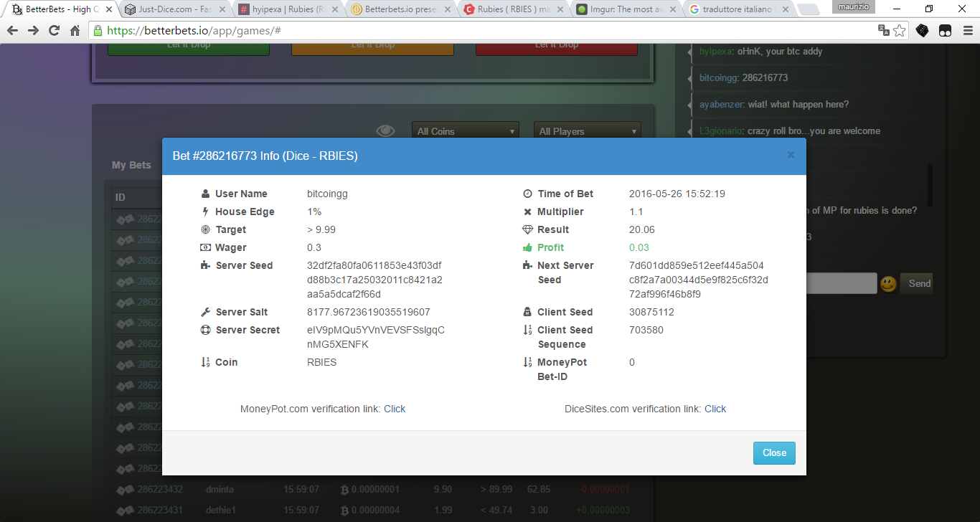Click username L3gionario in chat
This screenshot has height=522, width=980.
[x=721, y=130]
